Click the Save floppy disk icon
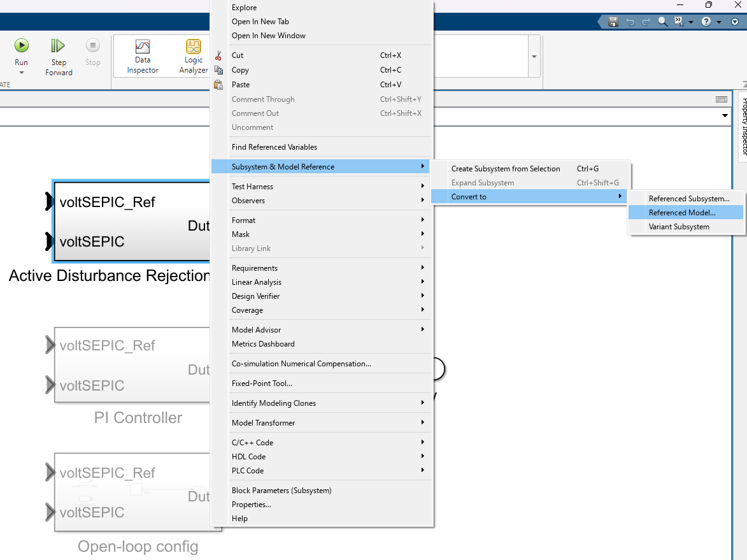 [x=613, y=22]
